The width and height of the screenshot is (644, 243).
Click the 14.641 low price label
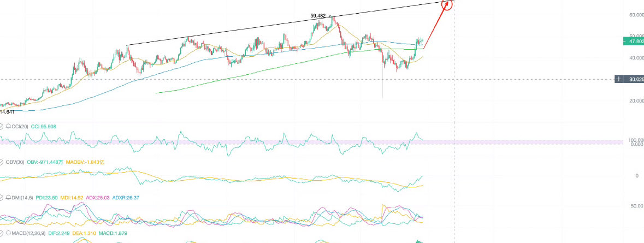[x=8, y=111]
